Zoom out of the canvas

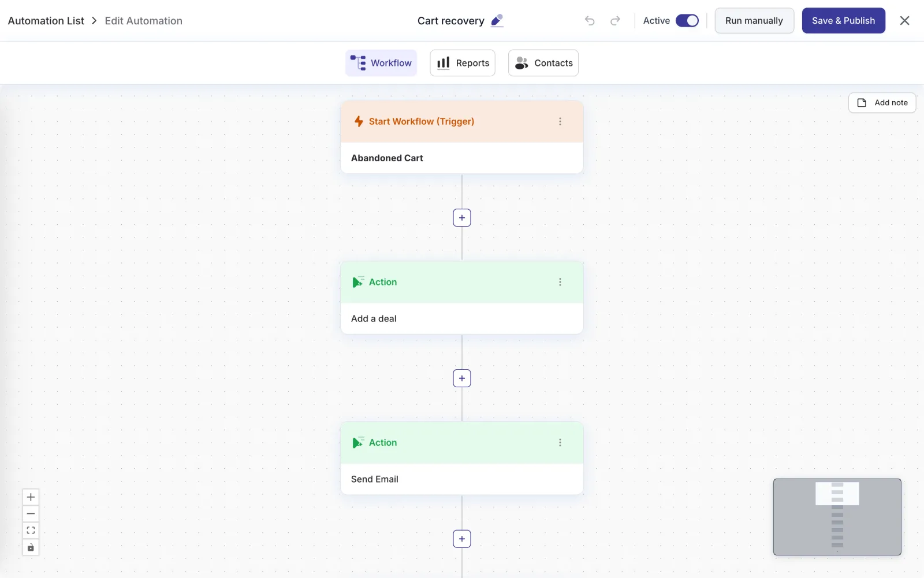tap(31, 514)
